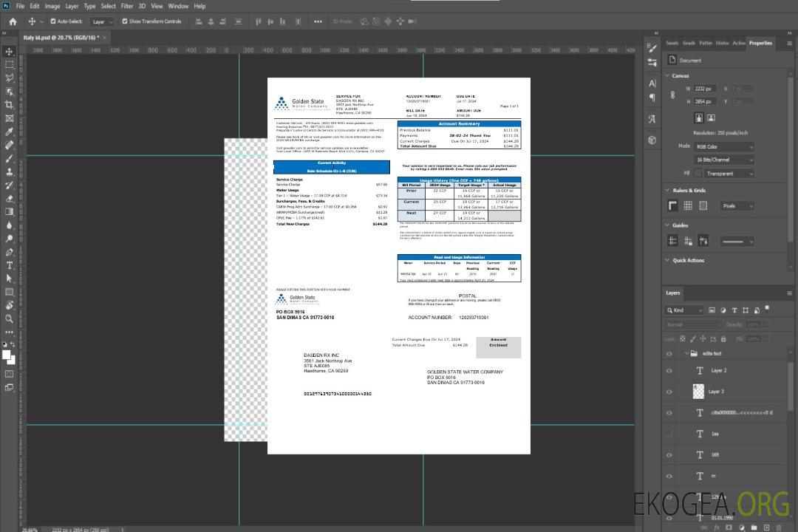Switch to the Actions tab
The image size is (798, 532).
pyautogui.click(x=738, y=44)
